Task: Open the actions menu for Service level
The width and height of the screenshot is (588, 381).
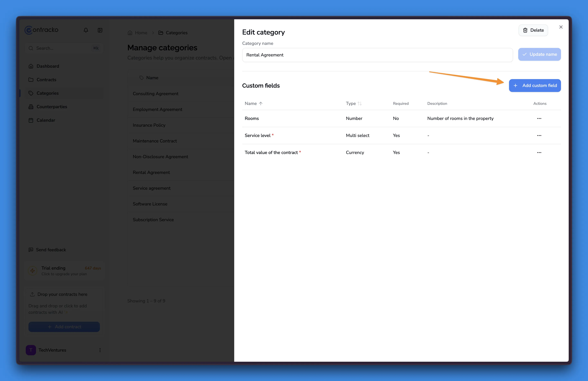Action: [539, 135]
